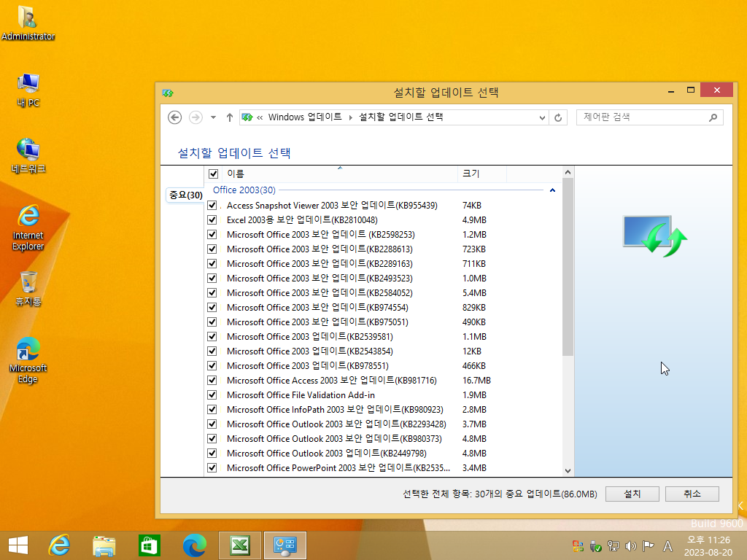The image size is (747, 560).
Task: Open the Administrator folder desktop icon
Action: click(x=28, y=23)
